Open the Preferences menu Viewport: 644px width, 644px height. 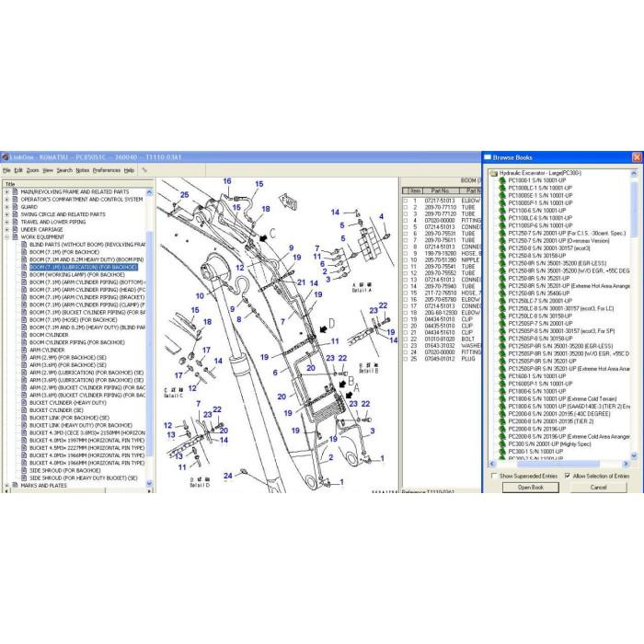coord(107,170)
